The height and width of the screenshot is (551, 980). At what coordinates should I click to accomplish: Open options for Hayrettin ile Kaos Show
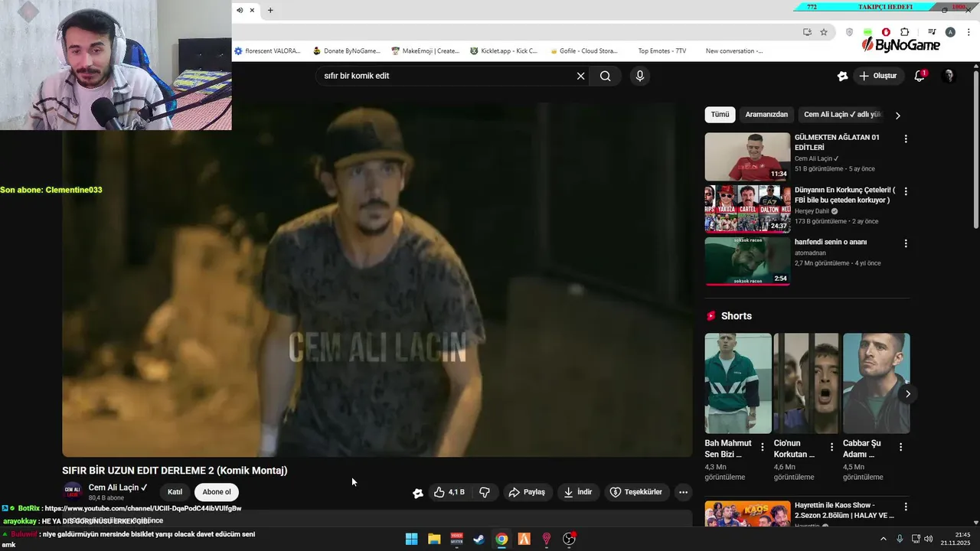click(x=906, y=507)
